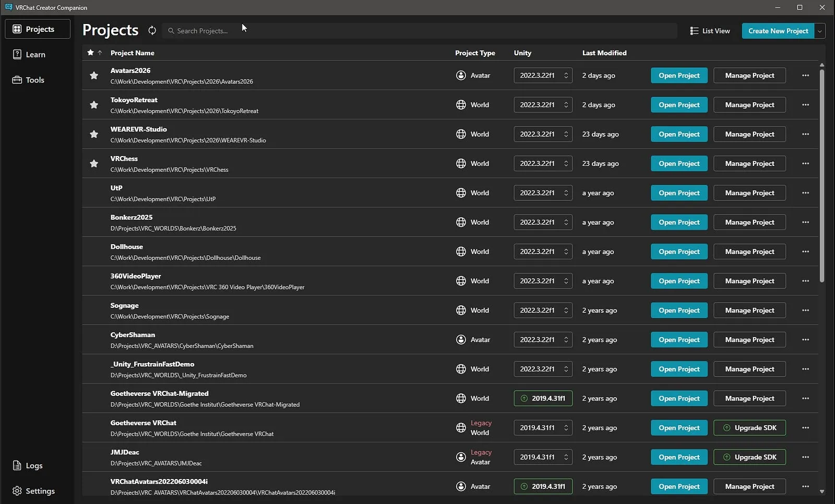Open more options menu for Avatars2026

pyautogui.click(x=805, y=76)
